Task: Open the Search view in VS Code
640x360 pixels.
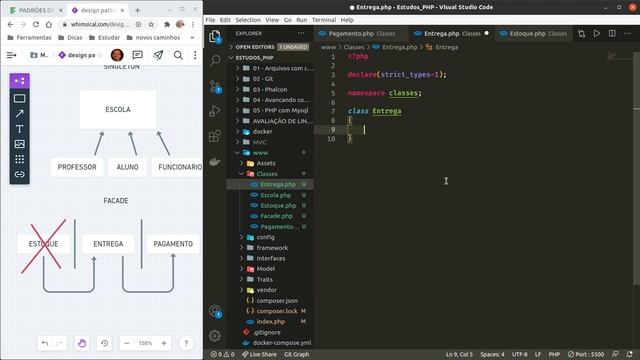Action: tap(215, 61)
